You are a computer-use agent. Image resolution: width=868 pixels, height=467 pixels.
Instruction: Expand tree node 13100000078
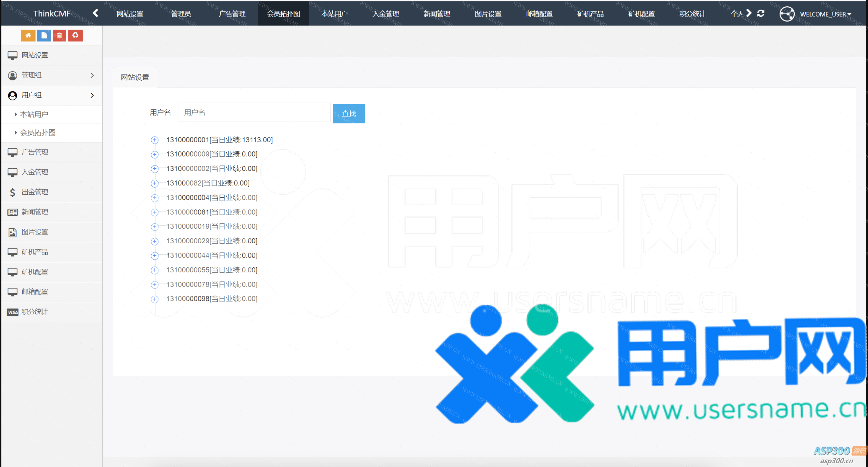tap(154, 285)
